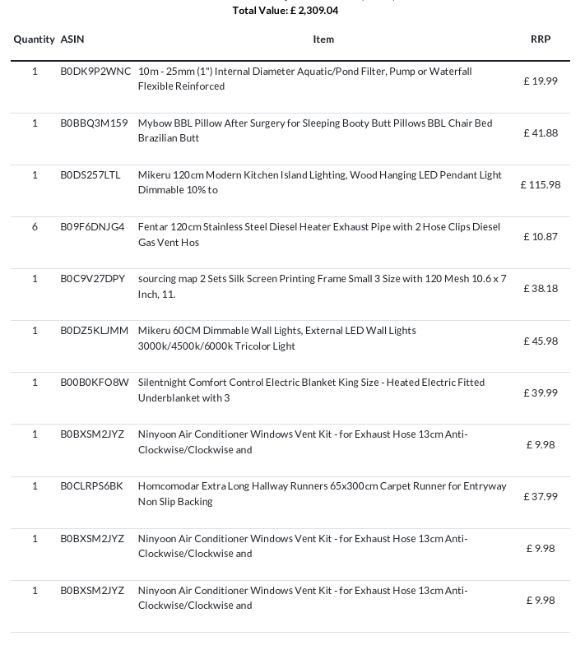This screenshot has width=585, height=650.
Task: Click the sourcing map Silk Screen Printing item
Action: click(x=322, y=286)
